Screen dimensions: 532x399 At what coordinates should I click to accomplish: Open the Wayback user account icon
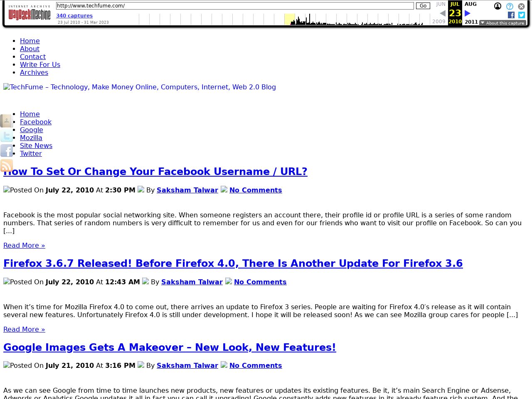click(x=498, y=6)
